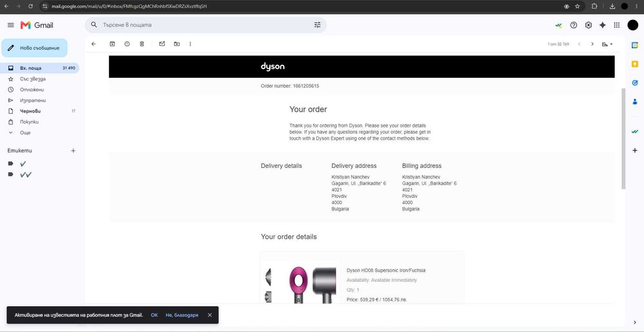Screen dimensions: 644x332
Task: Open input tools dropdown
Action: pos(607,44)
